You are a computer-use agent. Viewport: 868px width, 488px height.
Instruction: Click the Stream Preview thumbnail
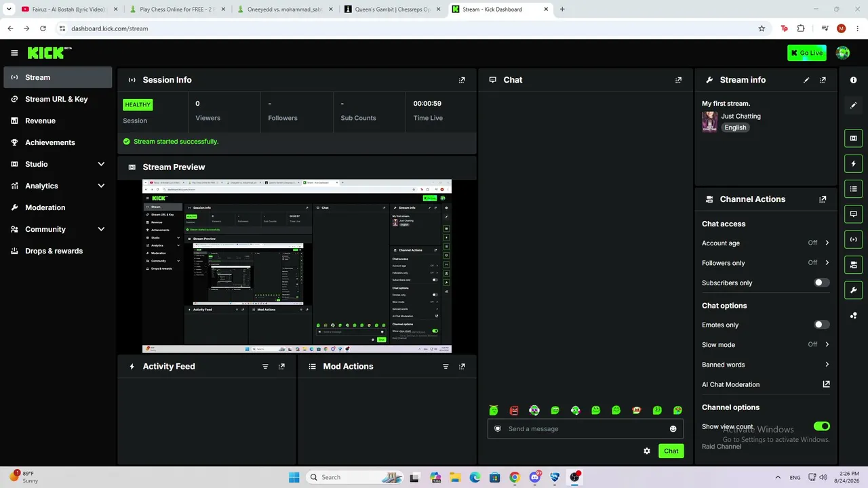(x=297, y=266)
